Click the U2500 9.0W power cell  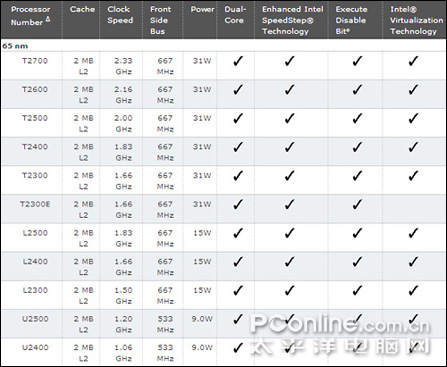[202, 319]
